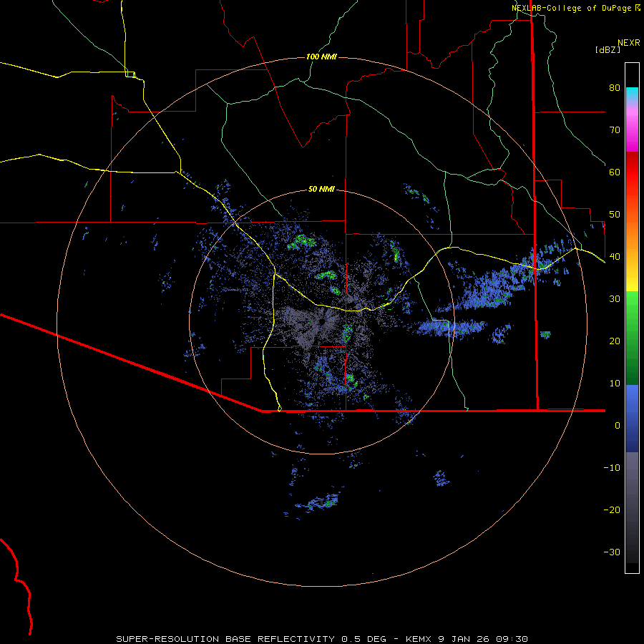644x644 pixels.
Task: Click the 80 dBZ scale value
Action: coord(615,88)
